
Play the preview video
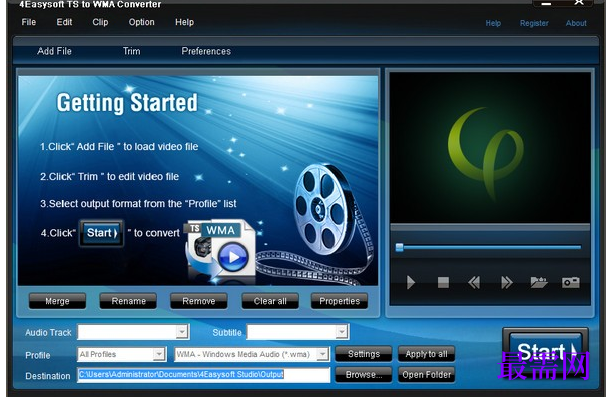point(411,282)
